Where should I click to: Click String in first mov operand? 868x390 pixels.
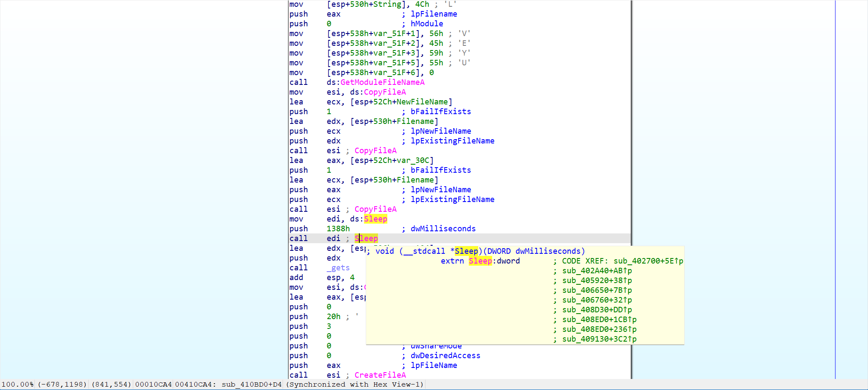[387, 4]
